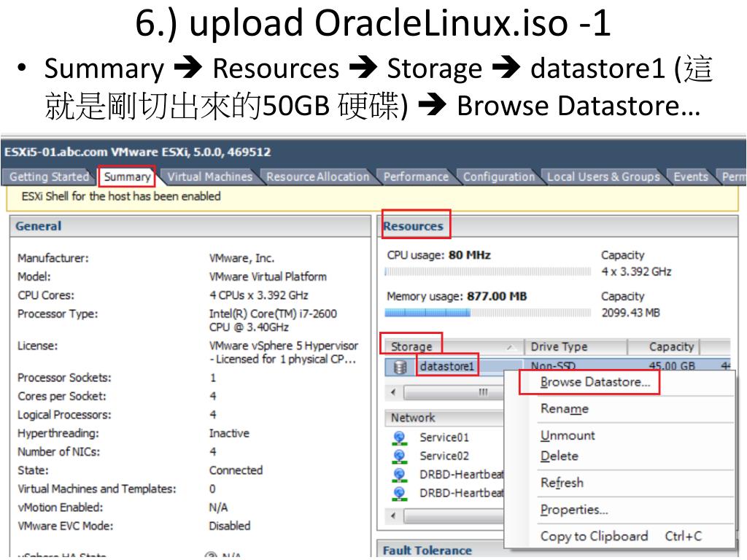Click the storage list left scroll arrow

tap(393, 393)
